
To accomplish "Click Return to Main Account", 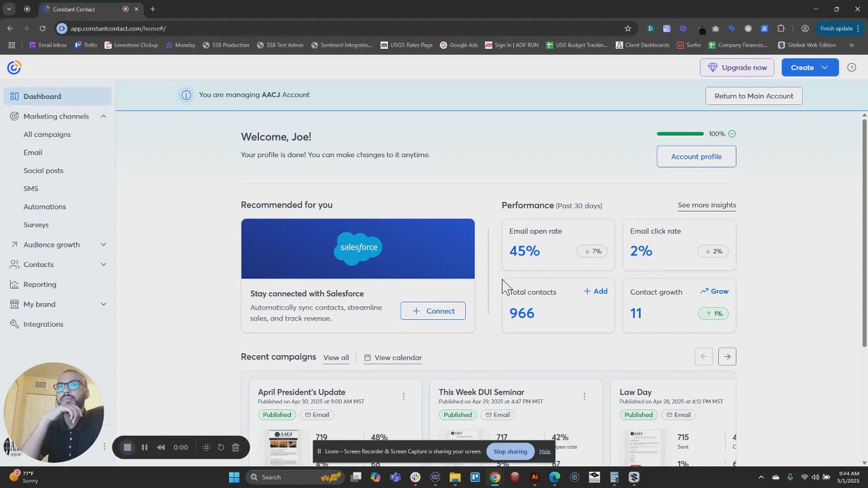I will pos(754,96).
